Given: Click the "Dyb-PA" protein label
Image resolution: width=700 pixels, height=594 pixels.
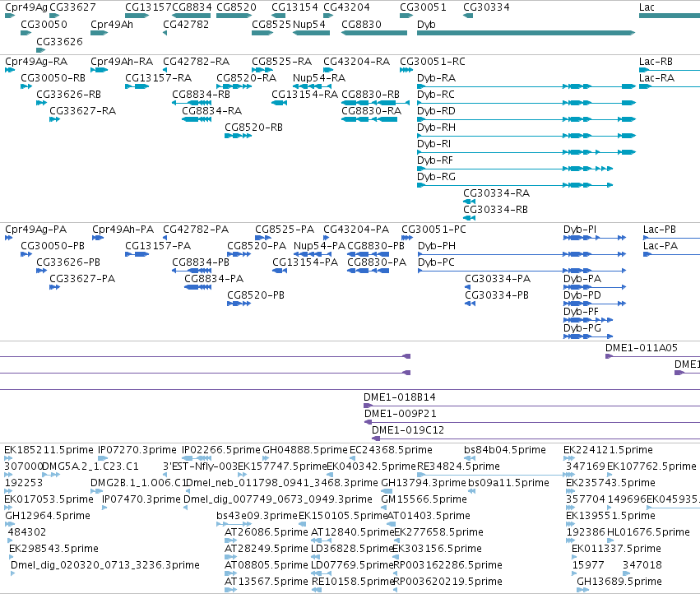Looking at the screenshot, I should coord(582,279).
